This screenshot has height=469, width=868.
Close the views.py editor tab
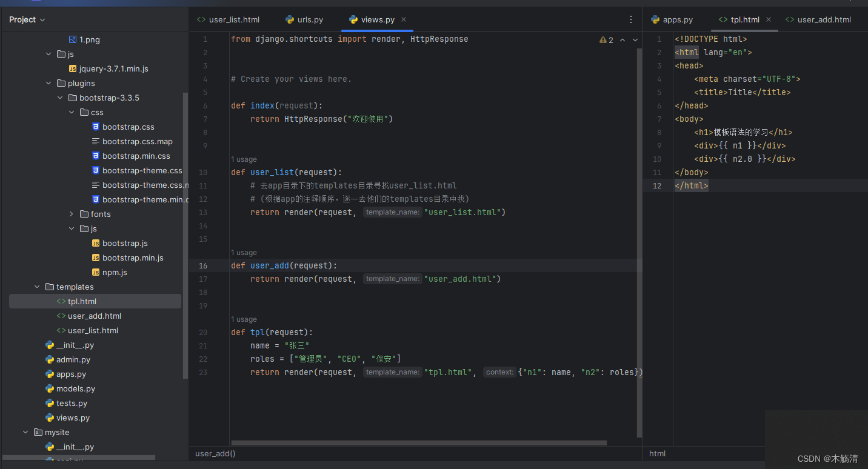coord(404,19)
